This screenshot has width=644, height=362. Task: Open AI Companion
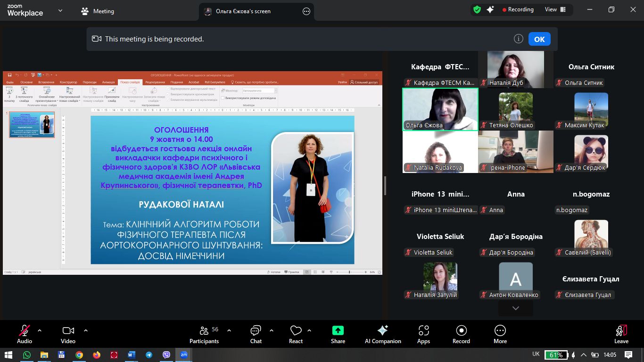(x=383, y=334)
